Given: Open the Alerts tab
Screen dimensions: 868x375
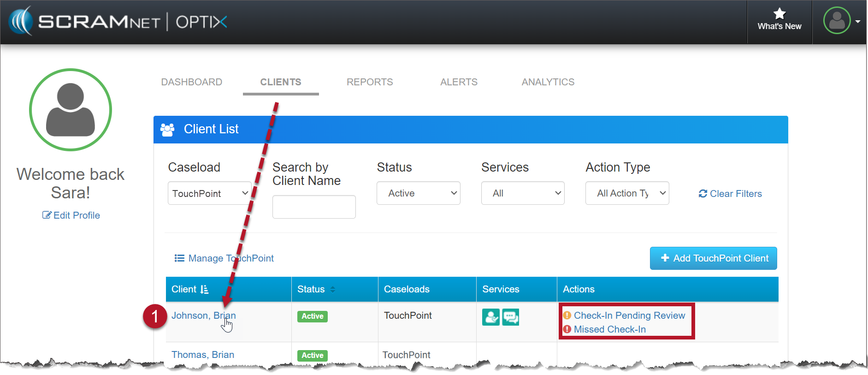Looking at the screenshot, I should (459, 82).
